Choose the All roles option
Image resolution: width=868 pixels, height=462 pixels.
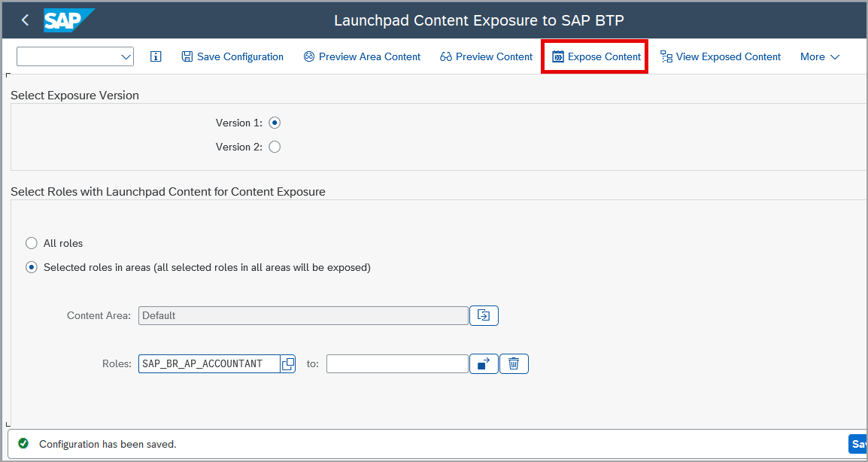tap(32, 243)
